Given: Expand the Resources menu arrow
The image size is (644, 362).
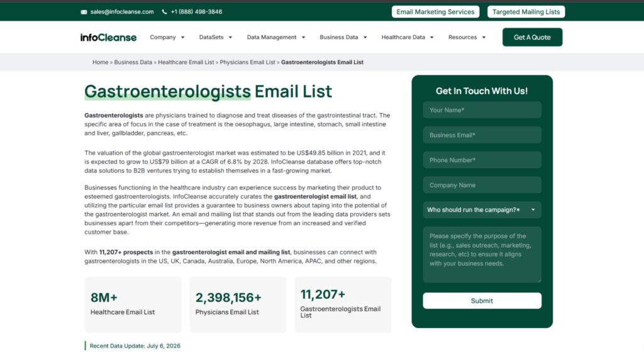Looking at the screenshot, I should [x=484, y=37].
